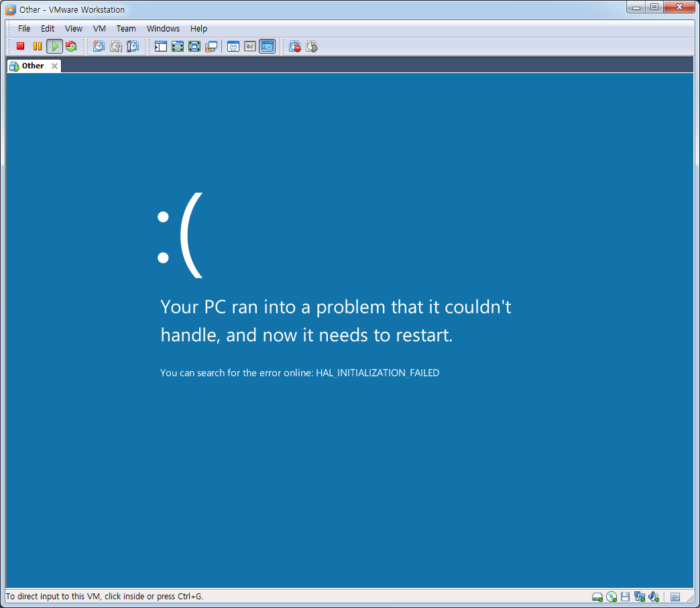Screen dimensions: 700x608
Task: Close the Other VM tab
Action: [54, 66]
